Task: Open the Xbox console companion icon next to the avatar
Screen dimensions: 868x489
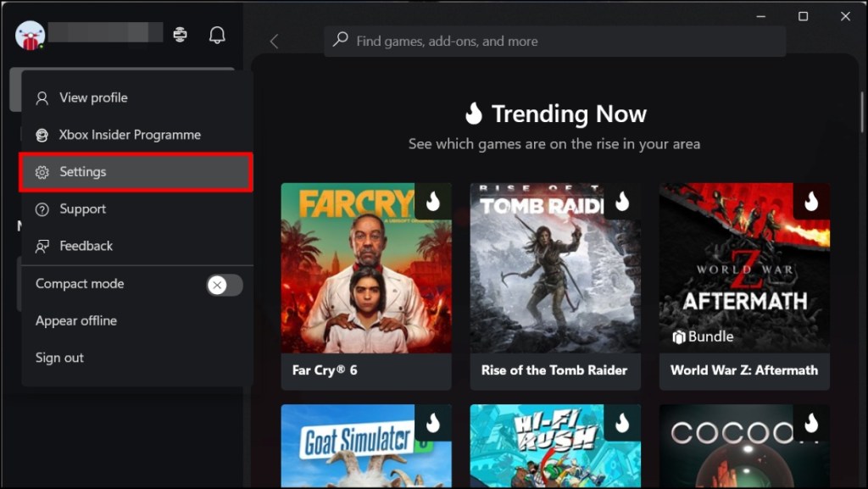Action: tap(180, 34)
